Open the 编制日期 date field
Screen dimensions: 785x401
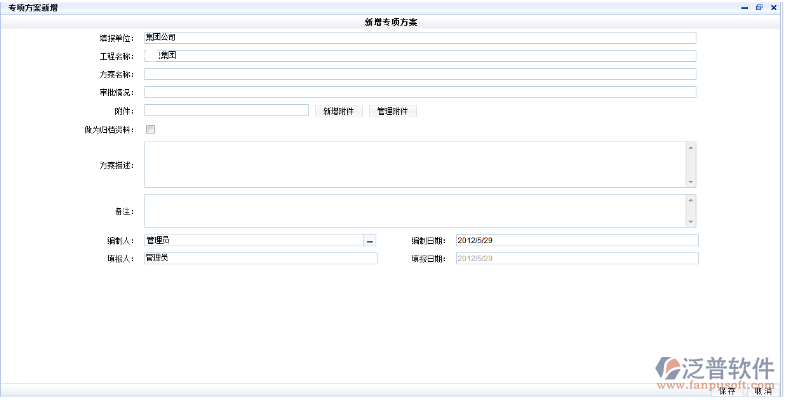coord(576,241)
